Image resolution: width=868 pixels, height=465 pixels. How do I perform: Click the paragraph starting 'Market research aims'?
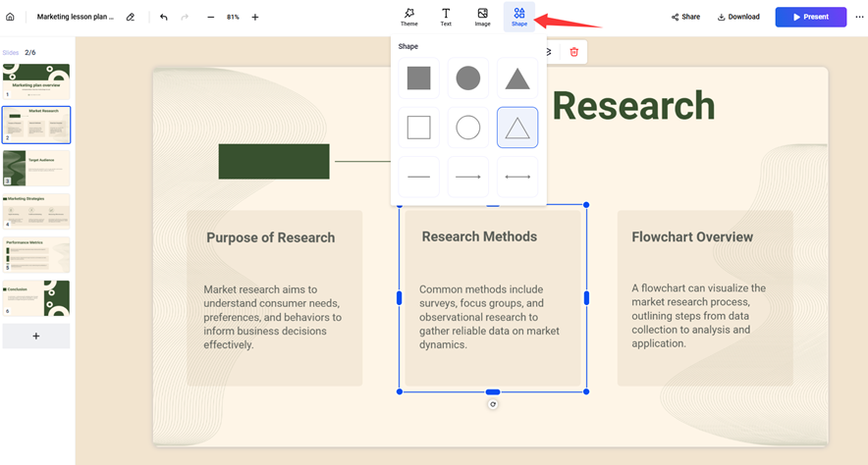[x=272, y=317]
